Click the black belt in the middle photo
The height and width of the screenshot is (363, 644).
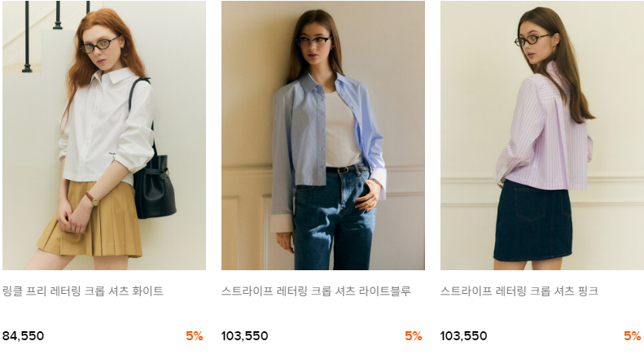click(348, 168)
